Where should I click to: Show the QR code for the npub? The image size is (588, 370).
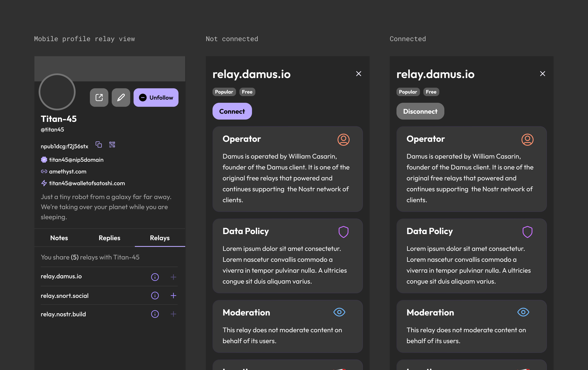(112, 145)
